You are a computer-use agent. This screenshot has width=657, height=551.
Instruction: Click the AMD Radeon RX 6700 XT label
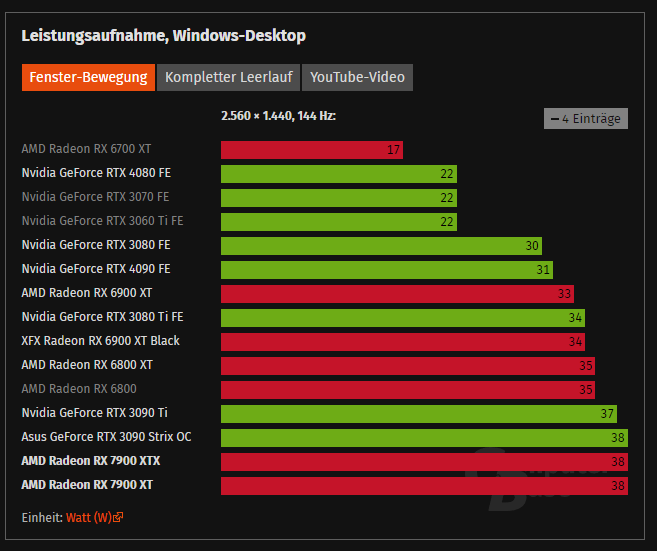(86, 149)
